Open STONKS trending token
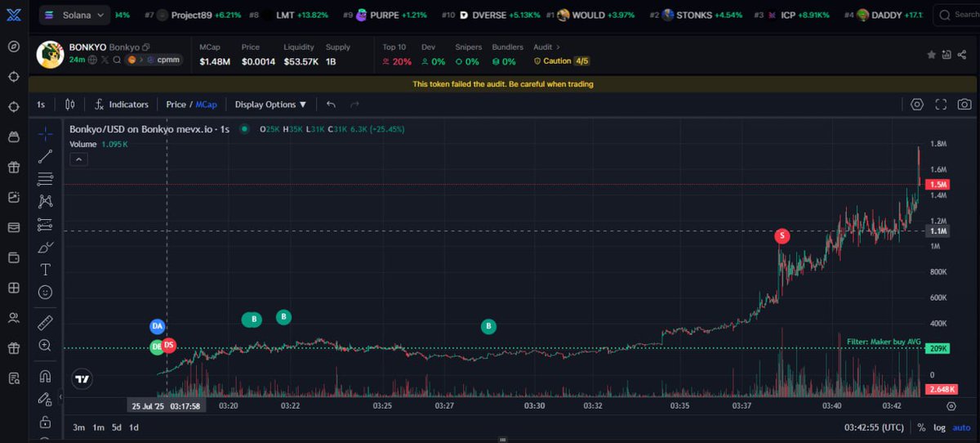The width and height of the screenshot is (980, 443). [695, 15]
